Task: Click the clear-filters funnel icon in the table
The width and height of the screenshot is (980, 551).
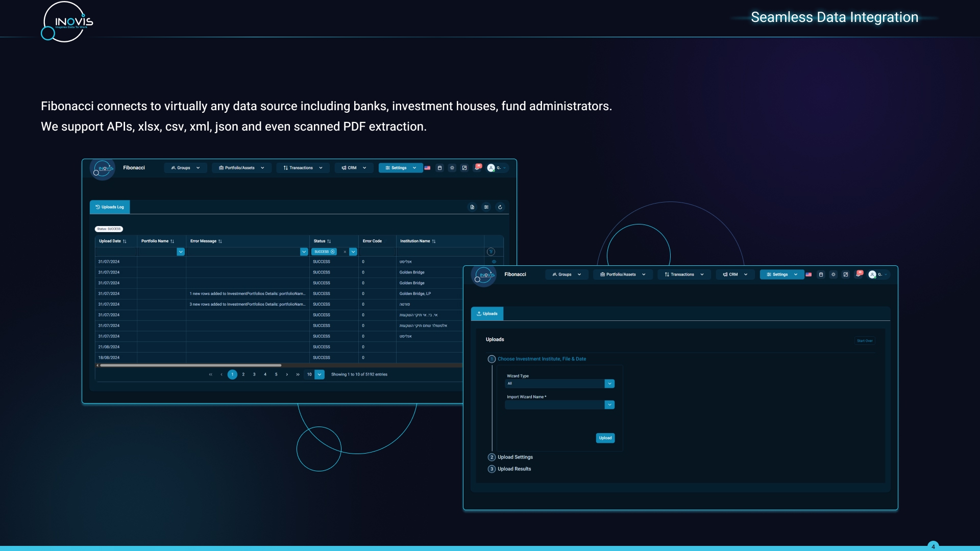Action: tap(491, 252)
